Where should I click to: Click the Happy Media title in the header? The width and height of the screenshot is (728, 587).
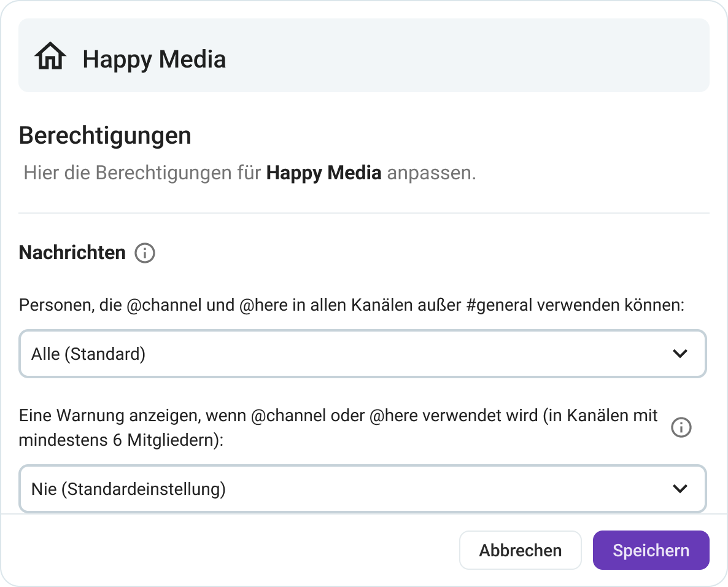point(154,60)
